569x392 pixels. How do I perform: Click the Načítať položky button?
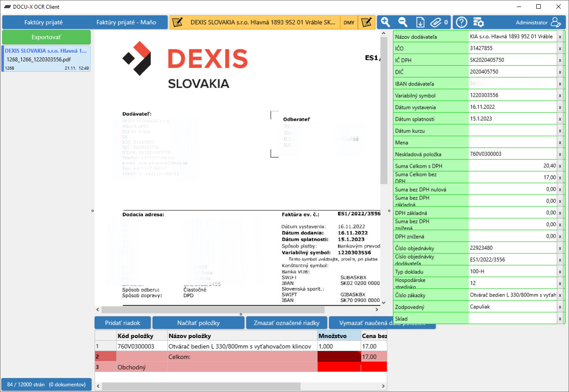point(198,323)
